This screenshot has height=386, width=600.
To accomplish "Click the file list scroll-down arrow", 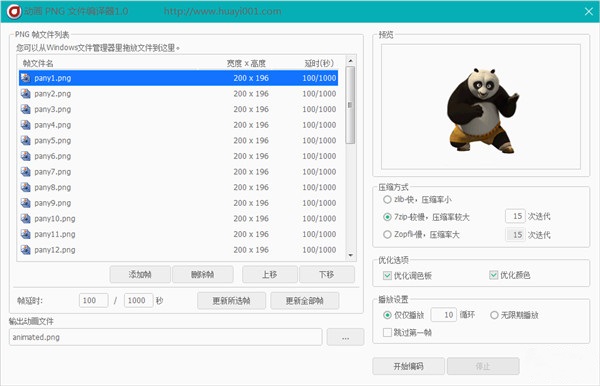I will [x=351, y=255].
